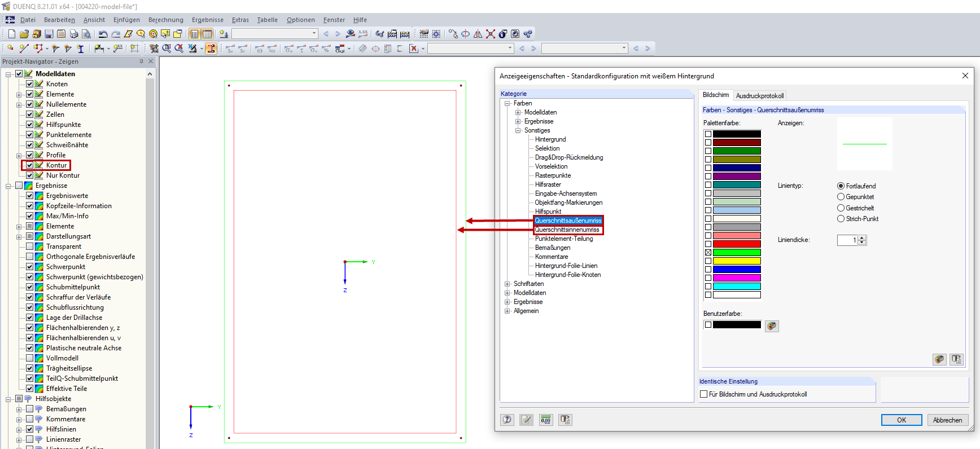Screen dimensions: 980x449
Task: Select the Gepunktet line type
Action: coord(841,197)
